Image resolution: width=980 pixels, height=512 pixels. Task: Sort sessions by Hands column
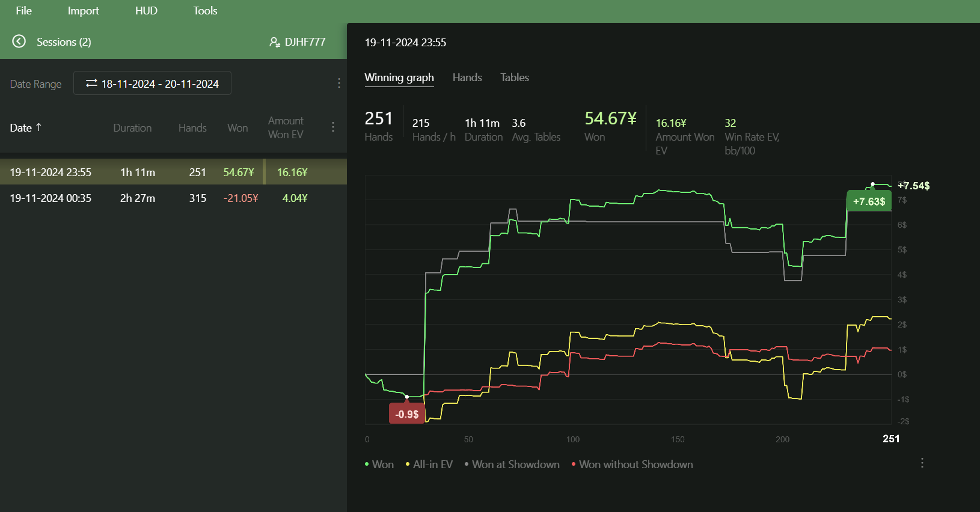(192, 128)
